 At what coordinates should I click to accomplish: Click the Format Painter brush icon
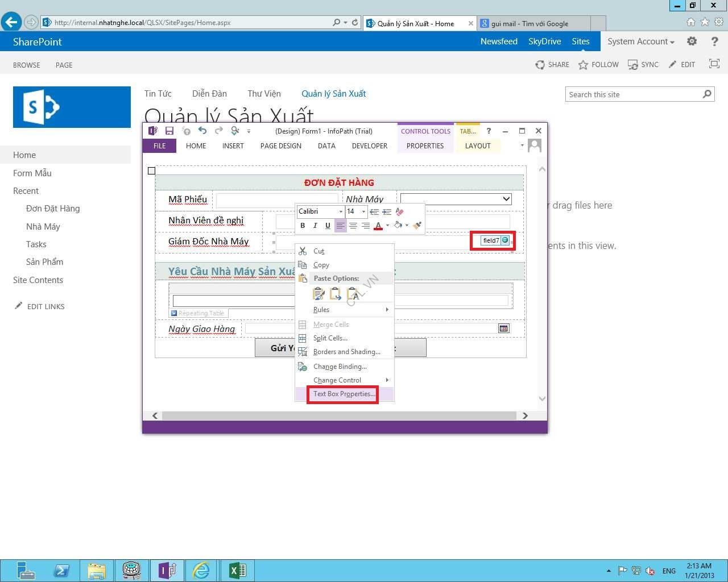[417, 226]
